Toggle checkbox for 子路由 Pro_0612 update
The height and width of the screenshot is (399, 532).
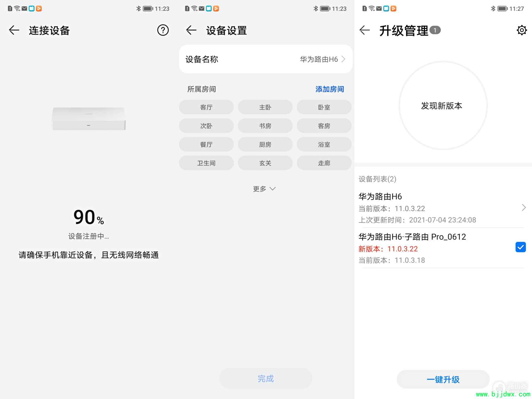(521, 247)
